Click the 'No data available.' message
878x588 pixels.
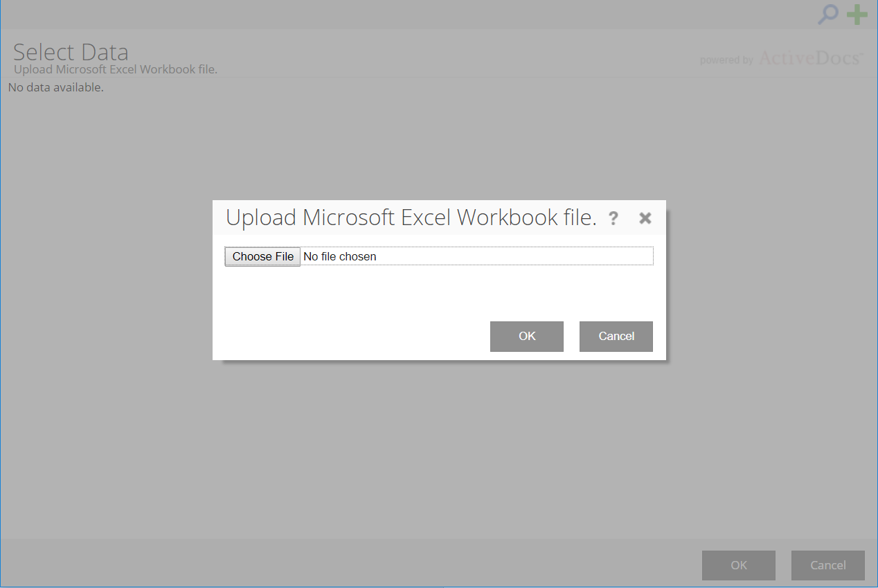click(x=56, y=87)
